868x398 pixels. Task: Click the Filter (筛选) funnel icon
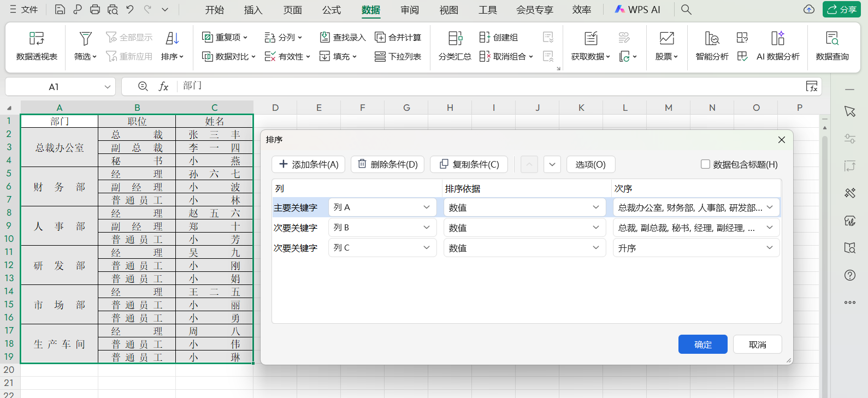click(x=85, y=38)
